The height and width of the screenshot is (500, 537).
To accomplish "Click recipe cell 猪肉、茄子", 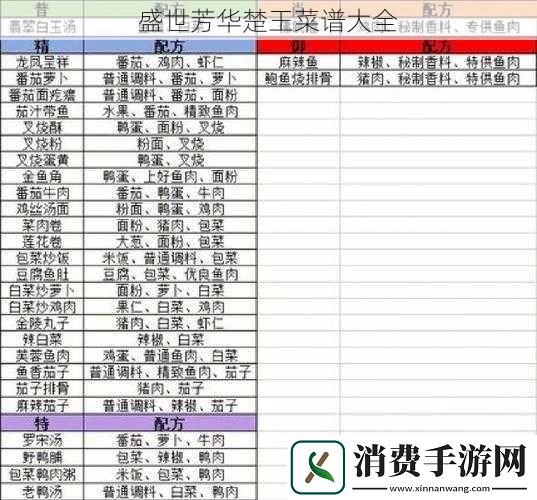I will 170,388.
